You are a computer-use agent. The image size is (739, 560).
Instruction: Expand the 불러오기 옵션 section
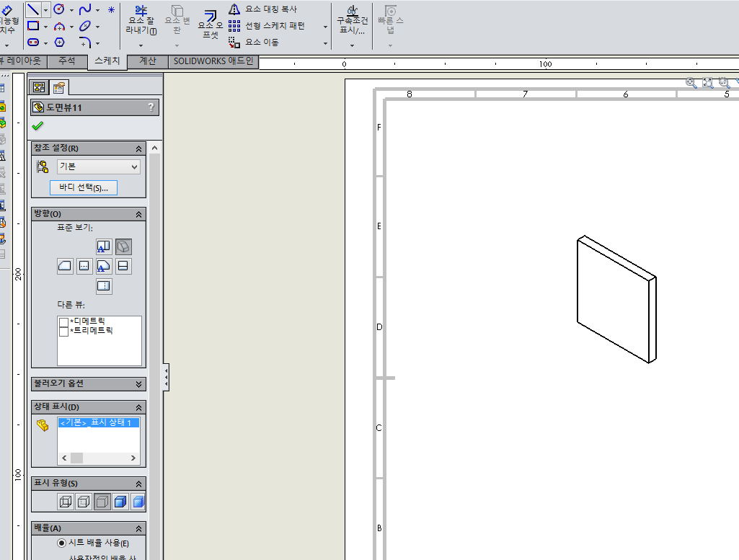point(138,384)
